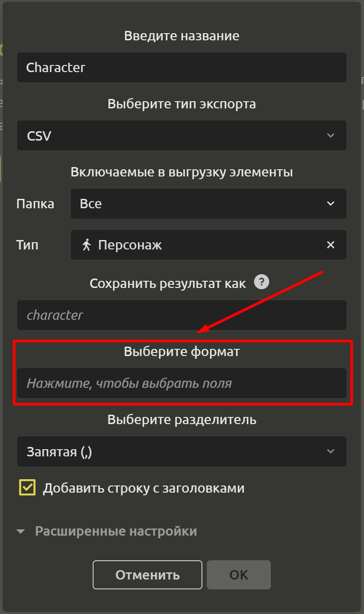Click the Отменить button
Screen dimensions: 364x614
coord(148,575)
